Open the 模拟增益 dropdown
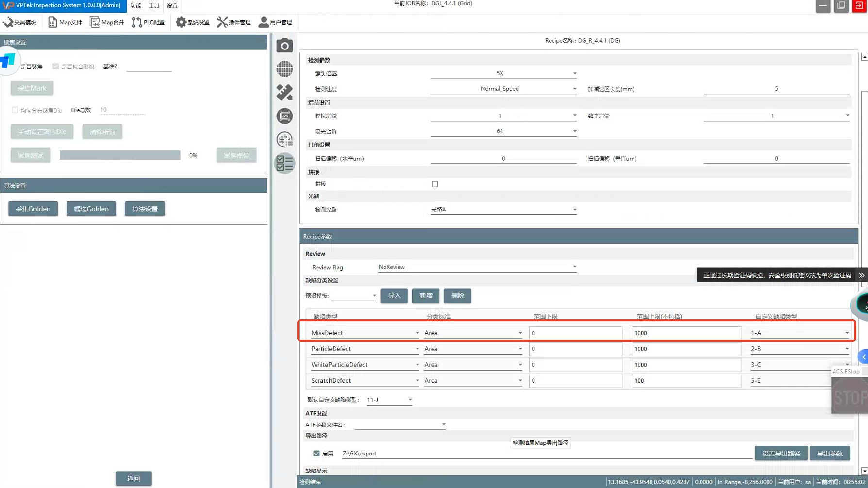Image resolution: width=868 pixels, height=488 pixels. 503,116
